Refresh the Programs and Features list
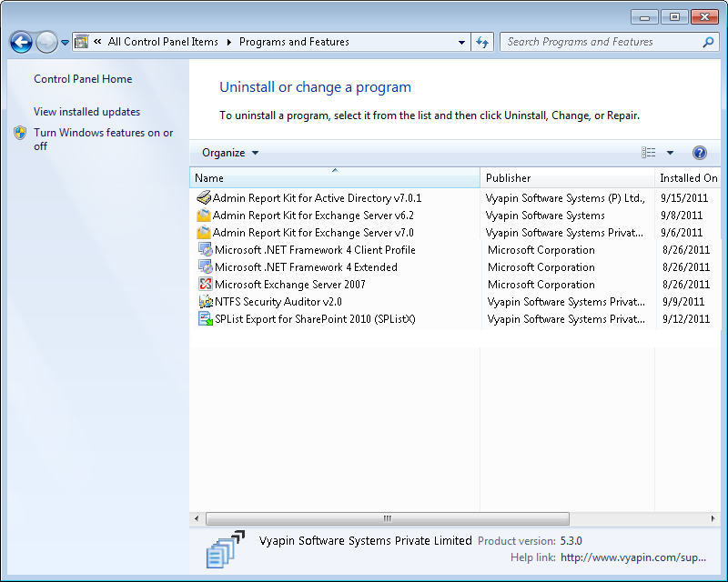This screenshot has width=728, height=582. [482, 42]
